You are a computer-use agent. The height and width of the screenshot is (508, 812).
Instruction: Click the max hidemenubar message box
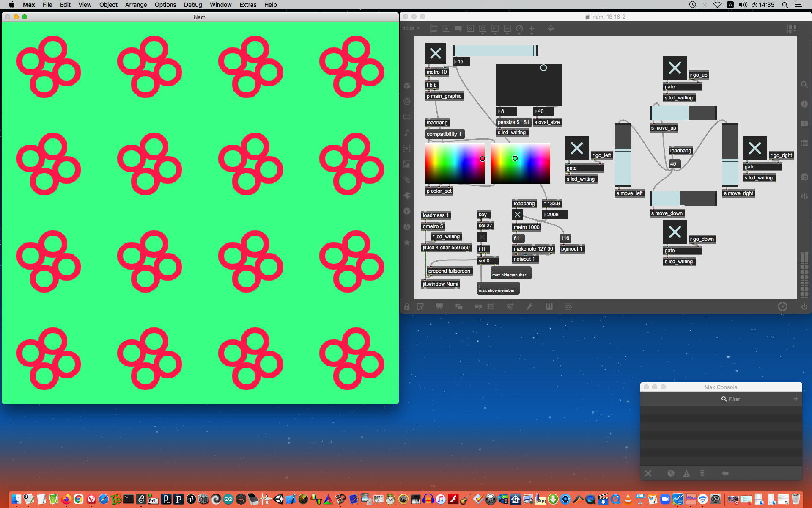pos(510,273)
